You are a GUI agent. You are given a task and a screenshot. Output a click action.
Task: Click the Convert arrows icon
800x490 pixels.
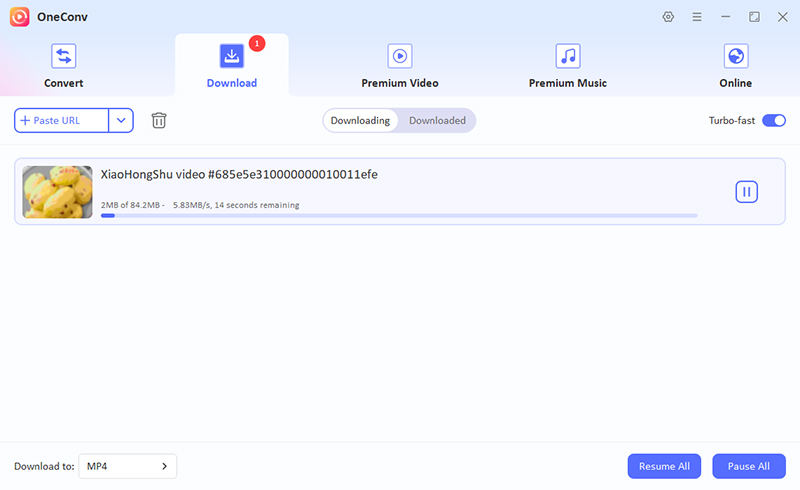click(63, 56)
